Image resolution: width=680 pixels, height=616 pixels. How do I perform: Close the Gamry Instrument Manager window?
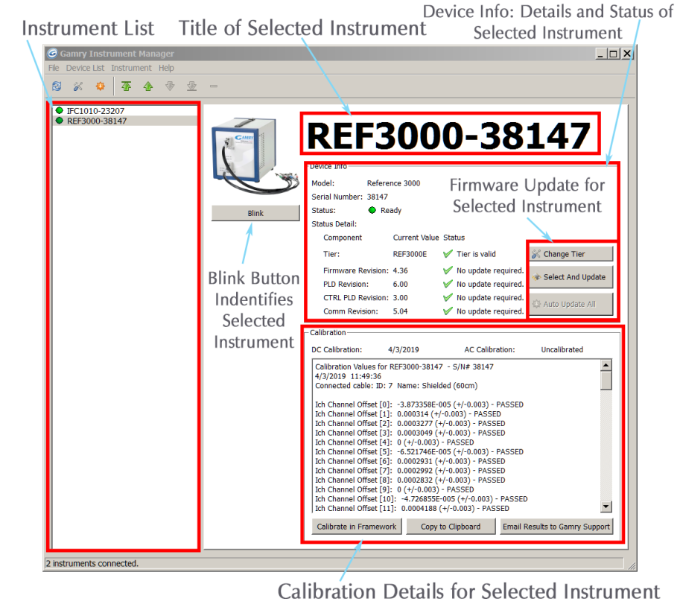tap(627, 54)
